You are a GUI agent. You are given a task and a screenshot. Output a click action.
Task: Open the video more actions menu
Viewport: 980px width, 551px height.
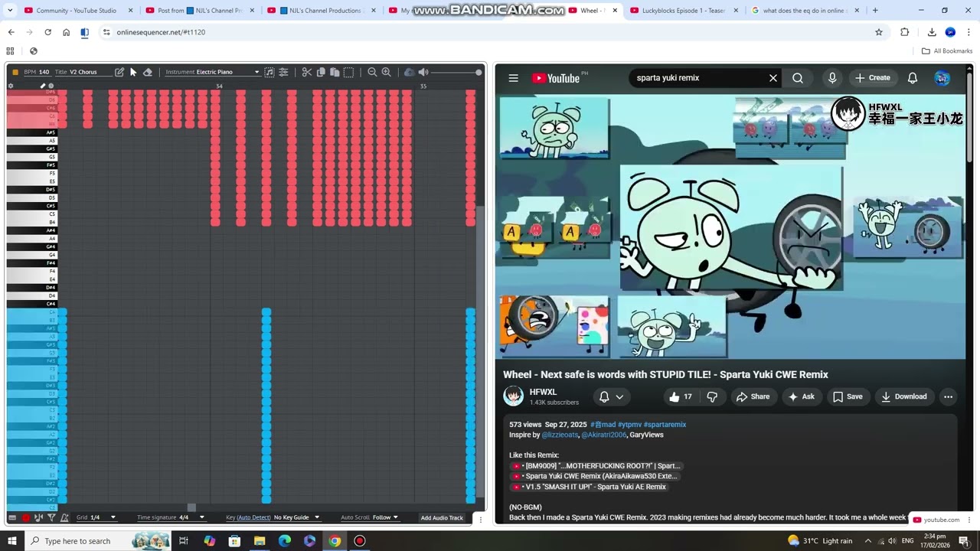(949, 396)
